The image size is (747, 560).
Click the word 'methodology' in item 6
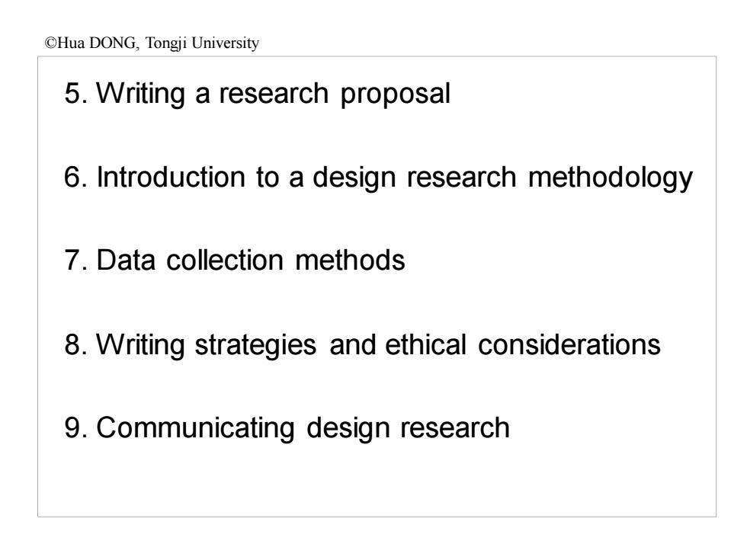pyautogui.click(x=611, y=178)
